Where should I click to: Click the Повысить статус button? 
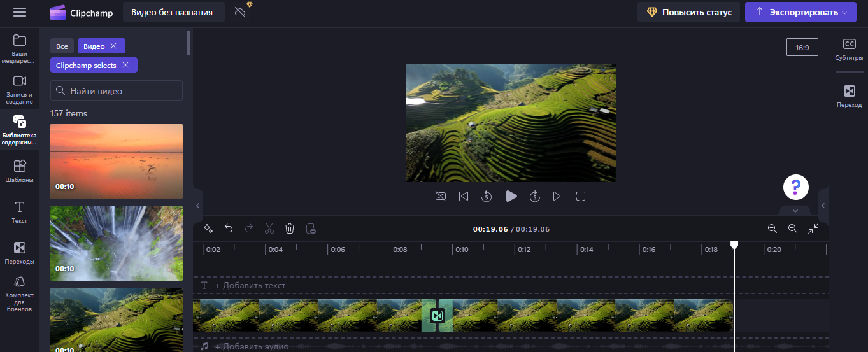coord(689,12)
